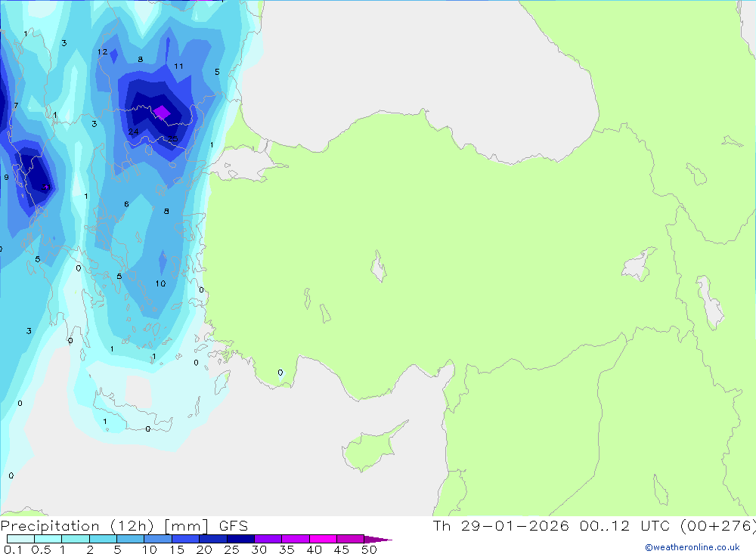Click the '50' legend scale label
The height and width of the screenshot is (554, 756).
point(369,549)
